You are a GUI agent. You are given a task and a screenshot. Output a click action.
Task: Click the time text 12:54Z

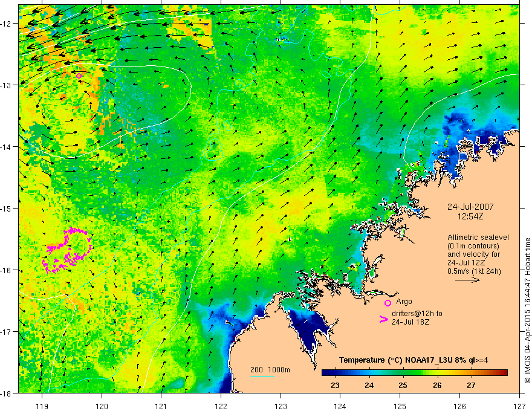click(470, 216)
